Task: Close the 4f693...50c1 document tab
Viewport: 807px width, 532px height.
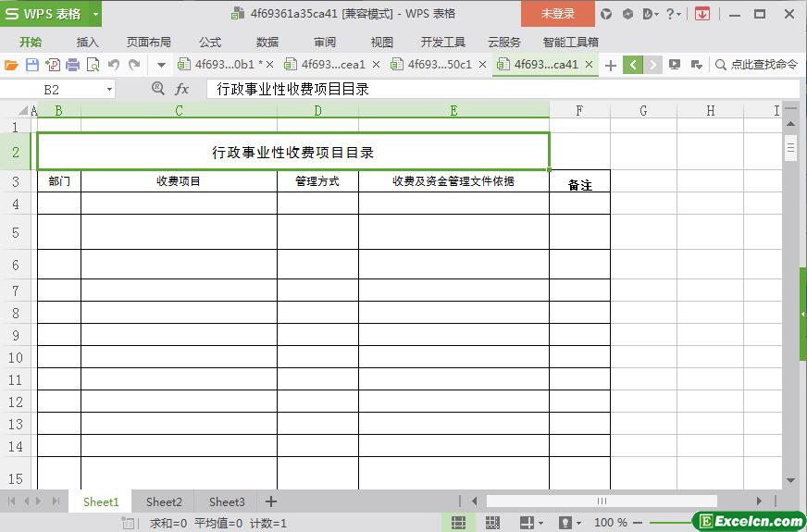Action: pyautogui.click(x=483, y=65)
